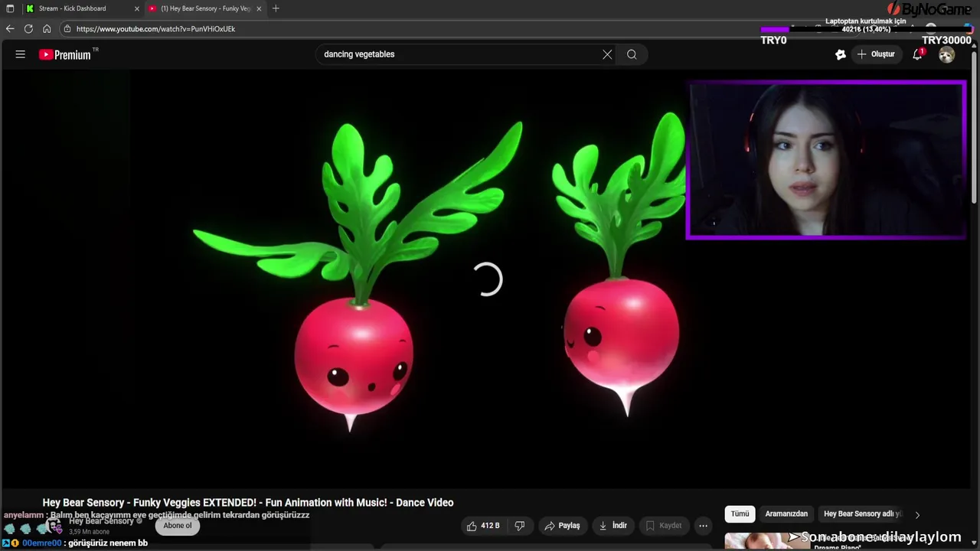This screenshot has width=980, height=551.
Task: Click the site info lock icon
Action: pyautogui.click(x=67, y=28)
